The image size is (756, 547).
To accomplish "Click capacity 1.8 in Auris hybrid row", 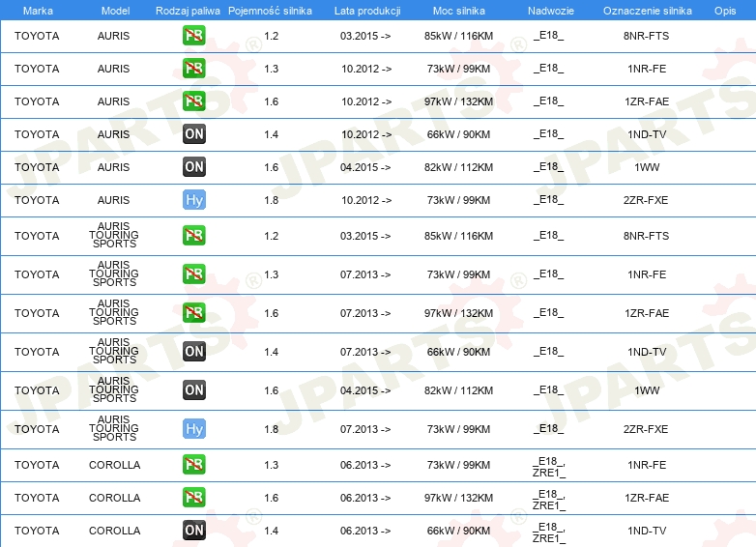I will coord(271,200).
